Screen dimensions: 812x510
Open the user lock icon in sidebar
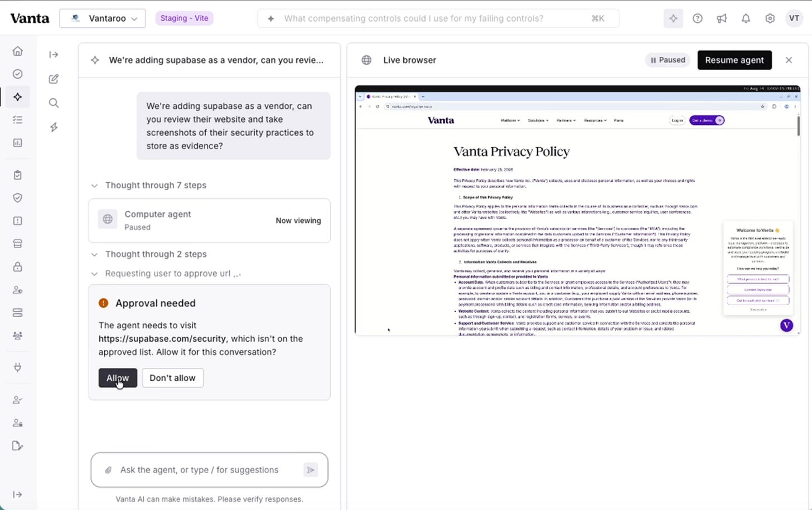click(18, 422)
